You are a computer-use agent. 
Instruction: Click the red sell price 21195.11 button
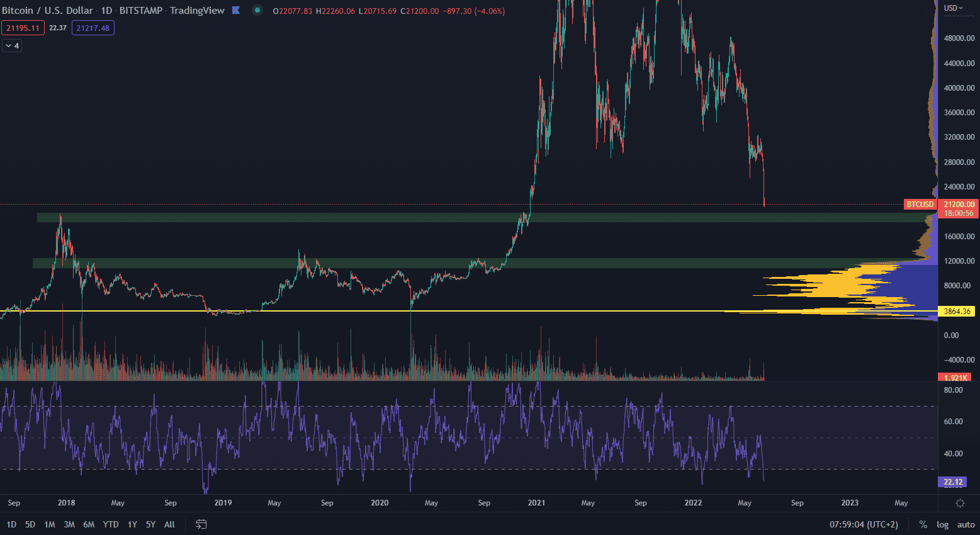pyautogui.click(x=23, y=28)
